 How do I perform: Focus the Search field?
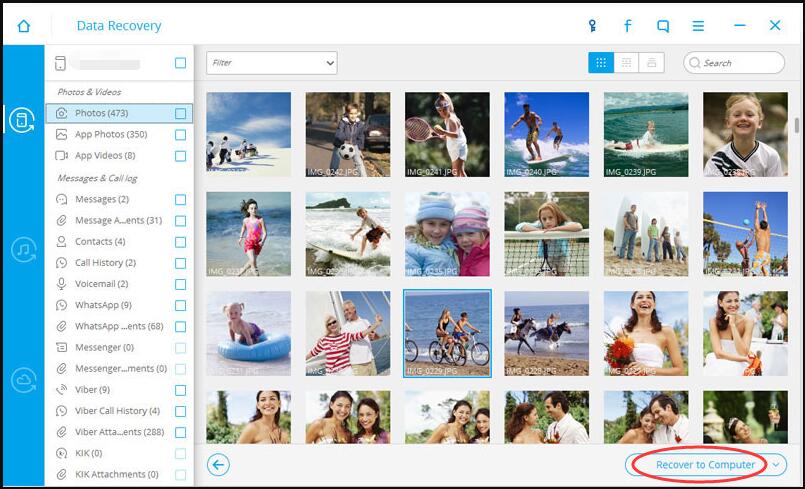click(734, 63)
